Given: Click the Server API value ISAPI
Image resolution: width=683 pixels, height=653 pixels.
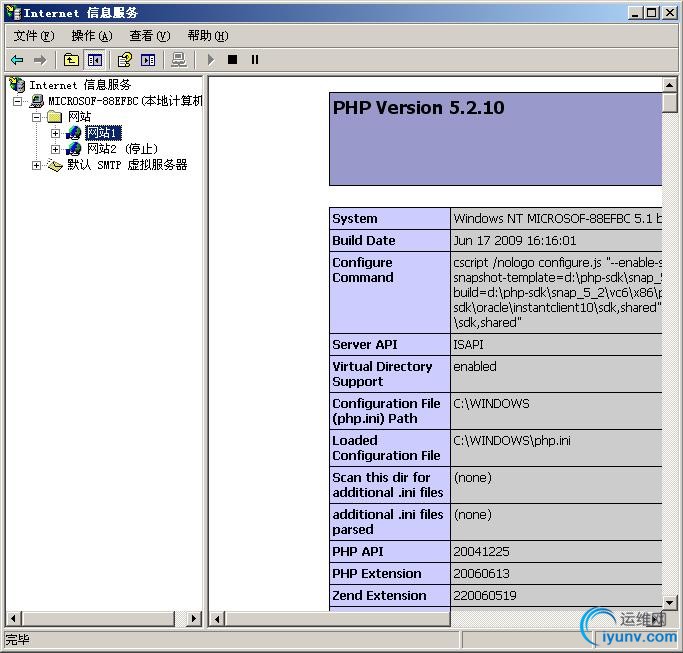Looking at the screenshot, I should point(468,345).
